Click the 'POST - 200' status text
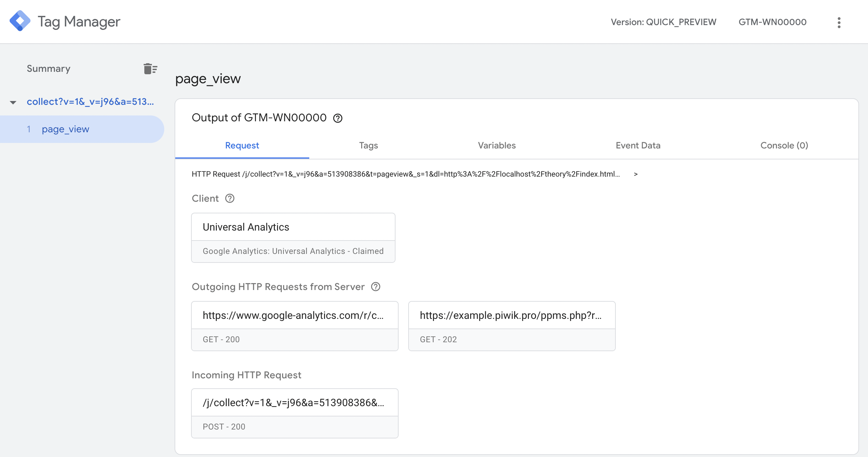Screen dimensions: 868x457 [x=224, y=427]
